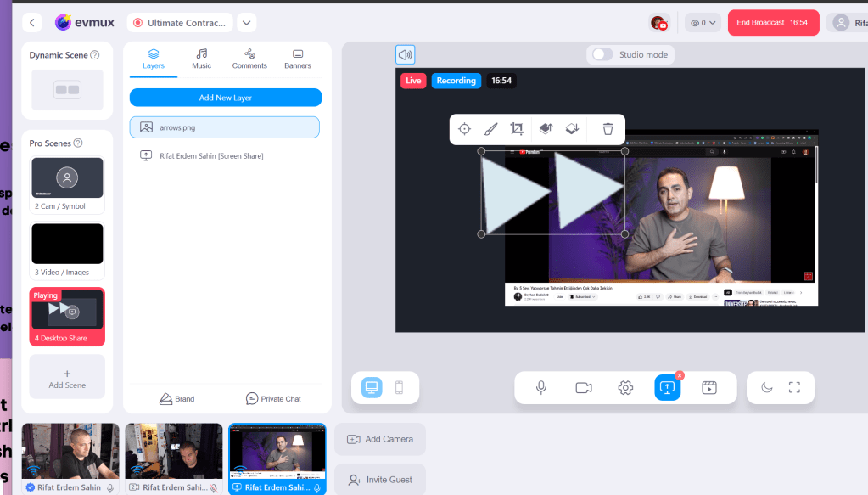Click Add Scene button

(x=67, y=377)
